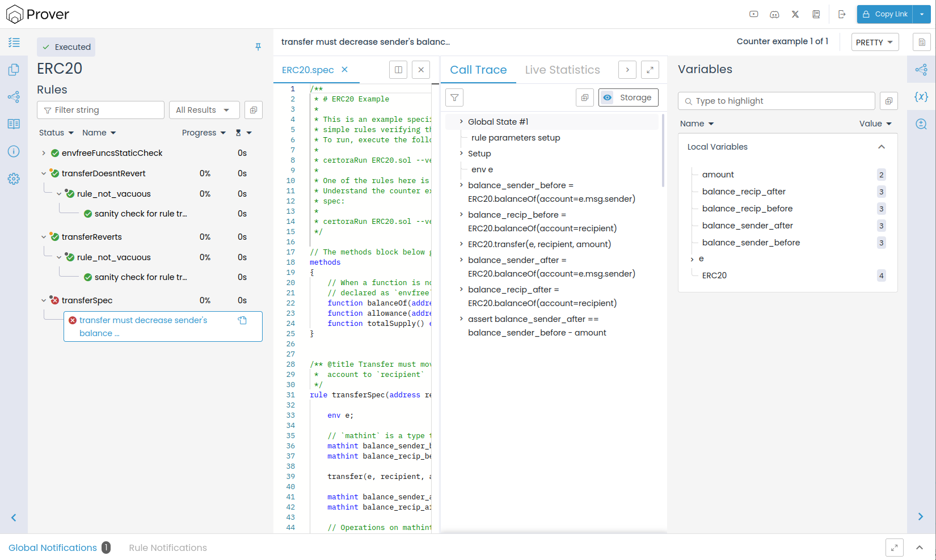
Task: Switch to the Live Statistics tab
Action: [x=562, y=70]
